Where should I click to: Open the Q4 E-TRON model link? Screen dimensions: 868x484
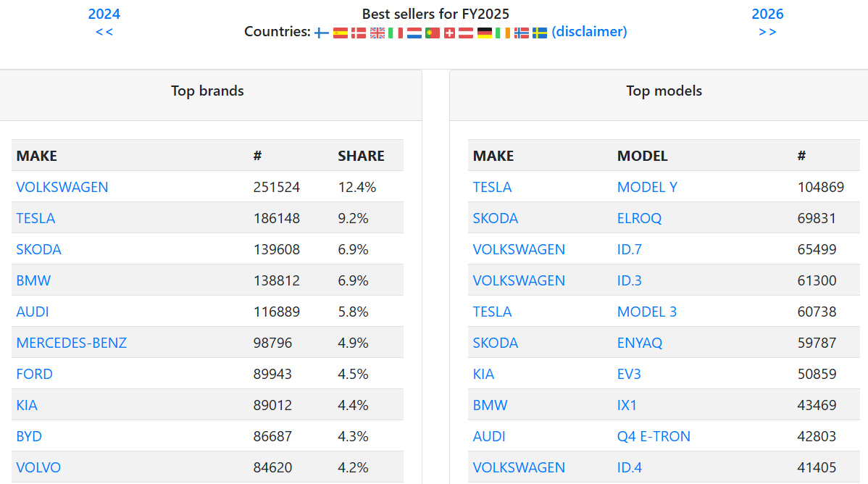click(654, 436)
